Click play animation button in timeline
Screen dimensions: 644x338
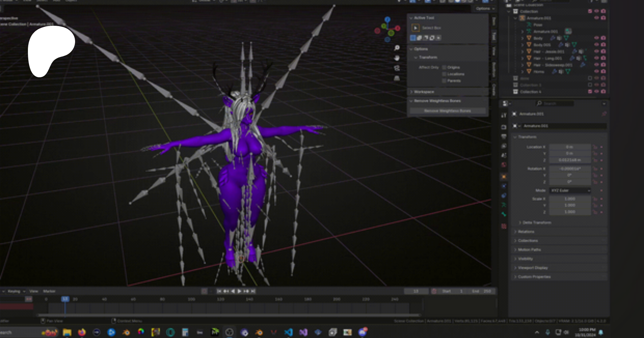click(239, 291)
